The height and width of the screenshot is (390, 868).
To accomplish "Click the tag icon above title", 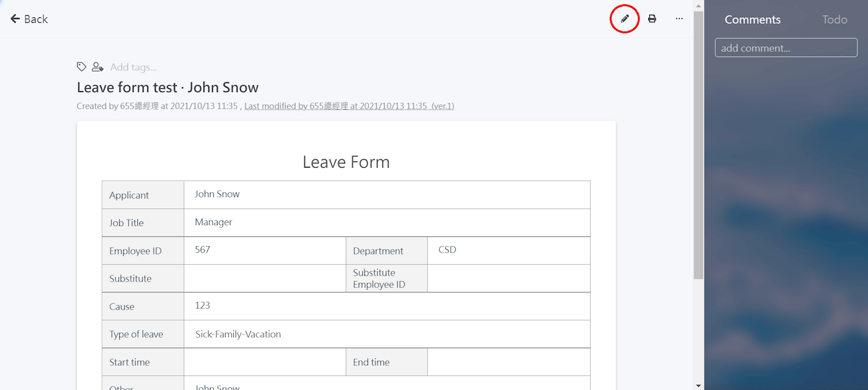I will pos(81,67).
